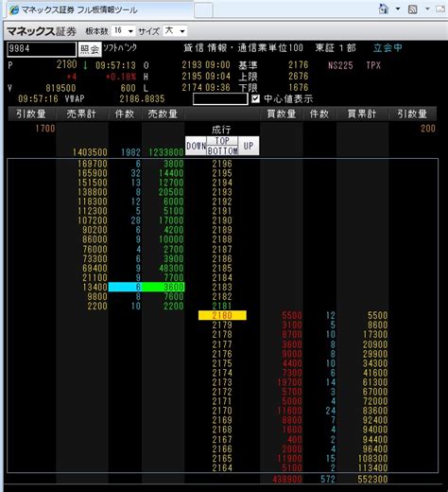
Task: Click the left 引数量 column header
Action: tap(31, 114)
